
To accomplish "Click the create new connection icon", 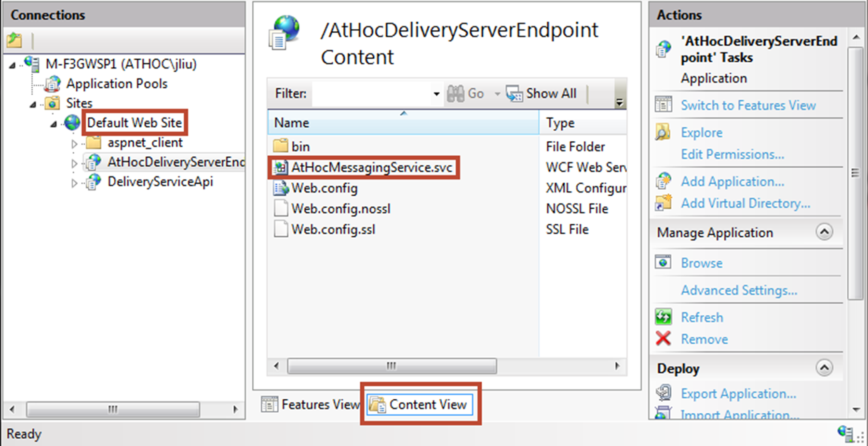I will point(14,40).
